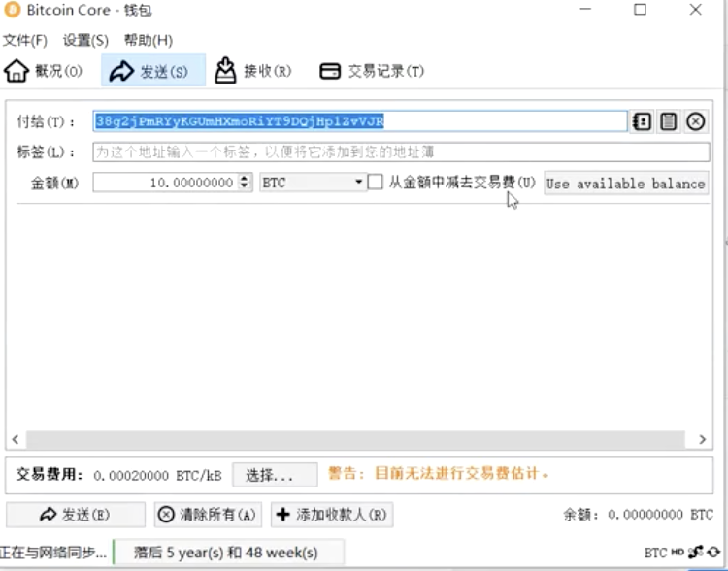Click the horizontal scrollbar left arrow

click(16, 440)
